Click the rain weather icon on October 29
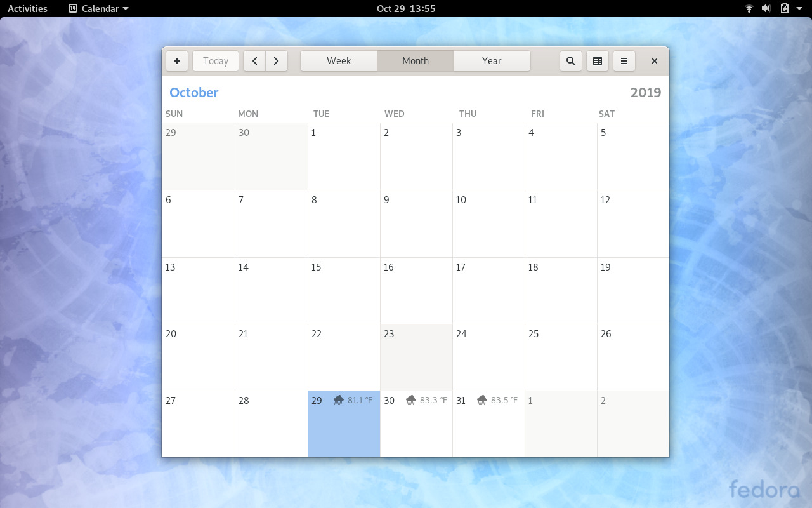The height and width of the screenshot is (508, 812). (338, 400)
